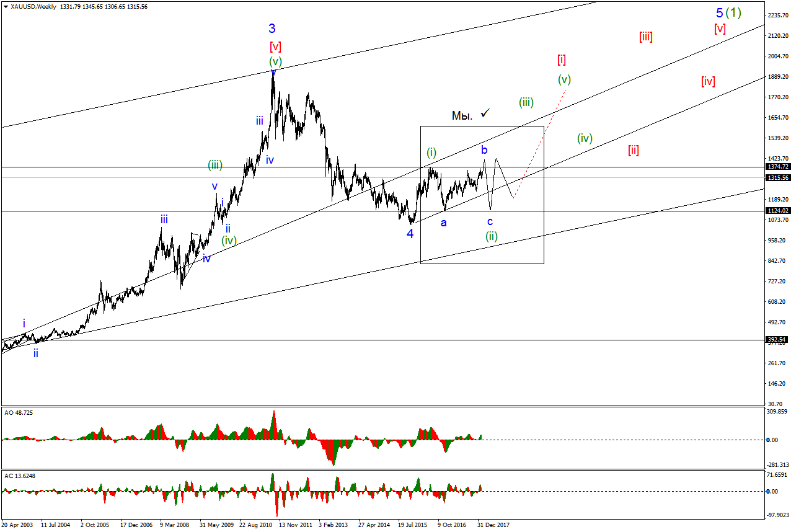This screenshot has width=791, height=532.
Task: Click the 1124.02 horizontal line price tag
Action: point(777,211)
